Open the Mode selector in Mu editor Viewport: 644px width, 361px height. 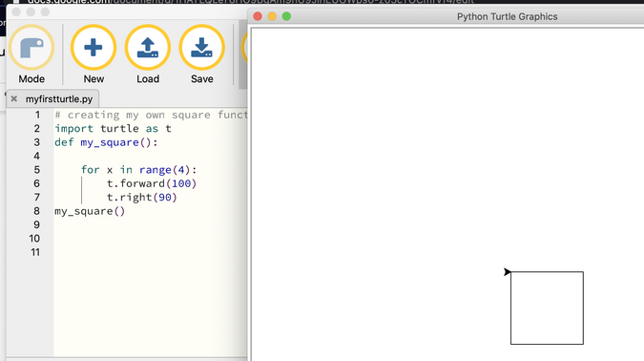[31, 54]
